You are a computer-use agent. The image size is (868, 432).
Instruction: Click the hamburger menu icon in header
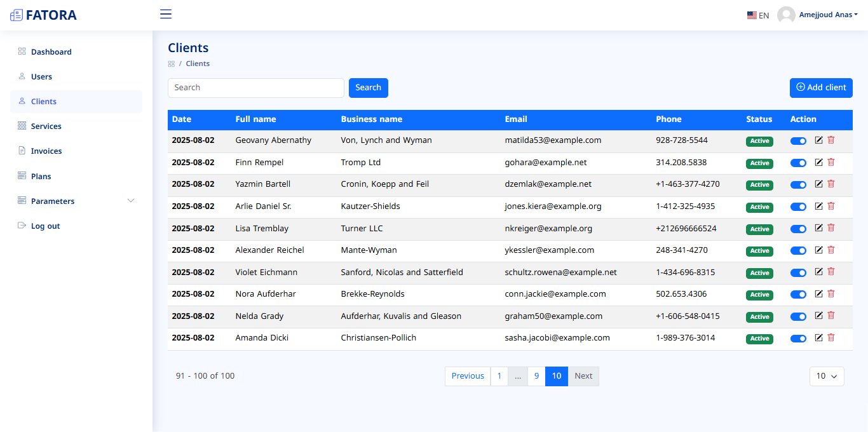coord(166,14)
